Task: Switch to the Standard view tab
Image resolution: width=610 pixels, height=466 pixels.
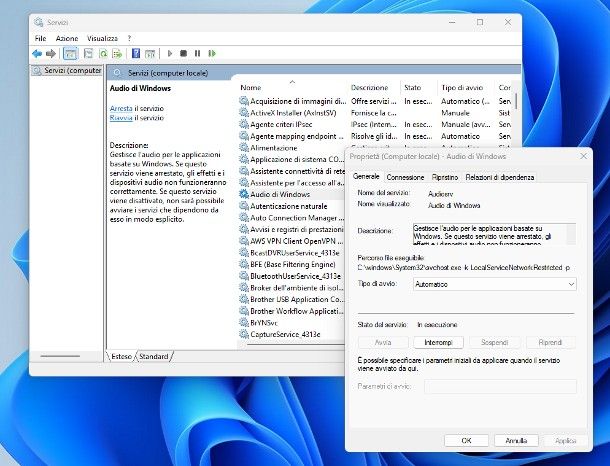Action: coord(154,356)
